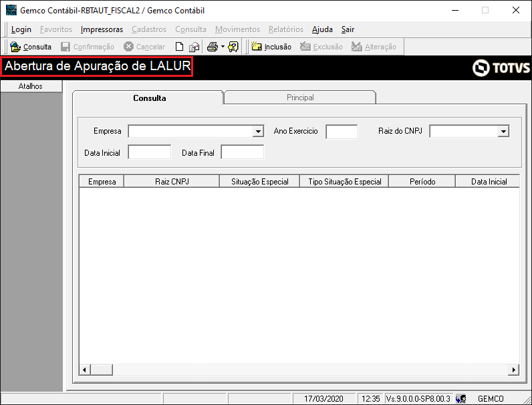Screen dimensions: 532x405
Task: Click the blank new document icon
Action: tap(180, 47)
